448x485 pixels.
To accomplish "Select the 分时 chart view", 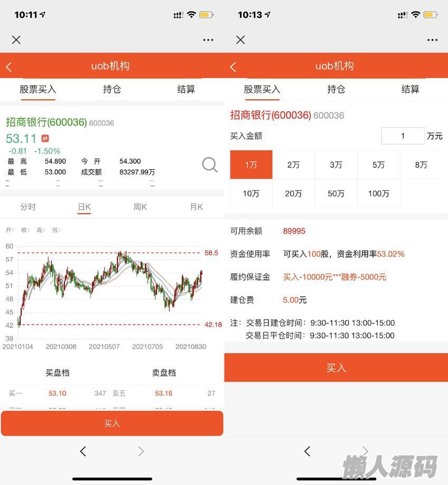I will tap(28, 207).
